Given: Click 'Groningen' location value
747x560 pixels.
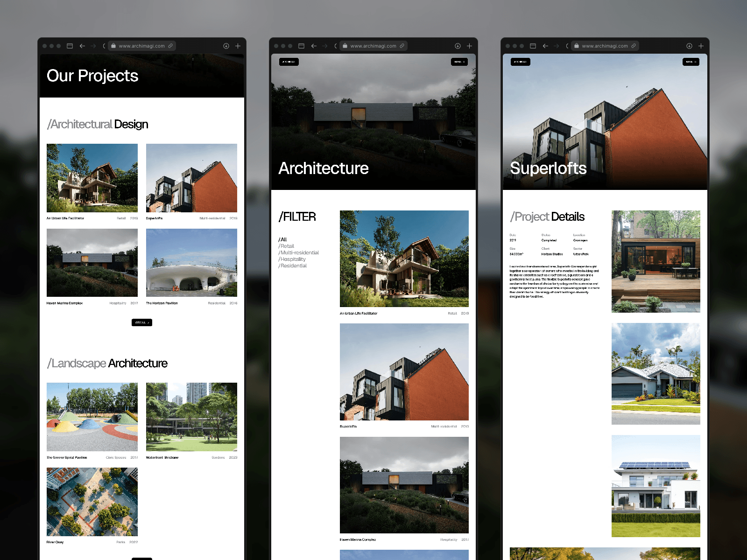Looking at the screenshot, I should [x=580, y=240].
